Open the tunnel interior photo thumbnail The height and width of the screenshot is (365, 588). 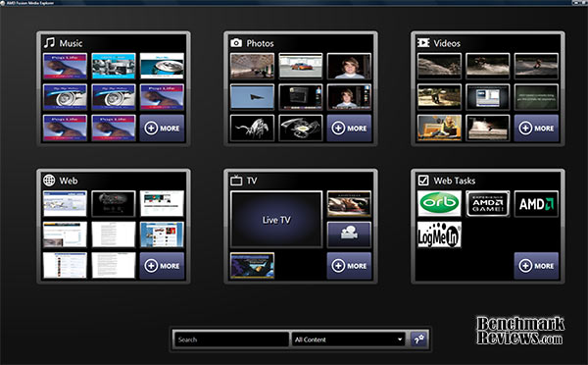252,66
